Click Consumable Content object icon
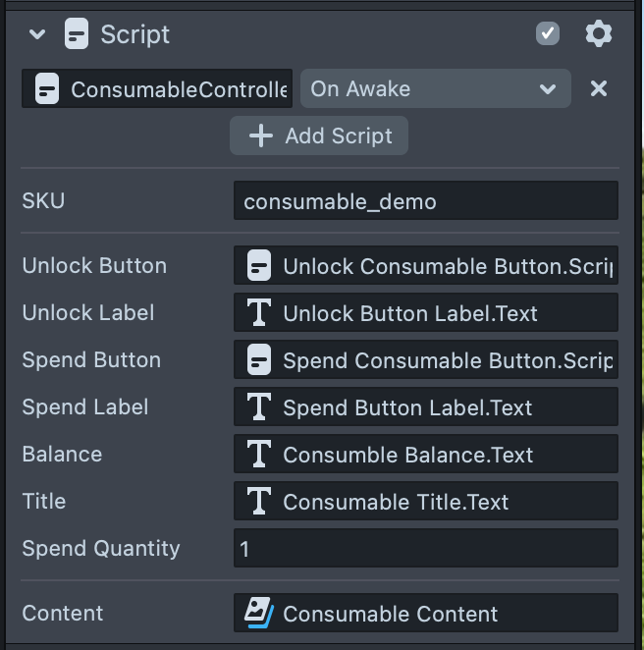Viewport: 644px width, 650px height. (x=258, y=614)
